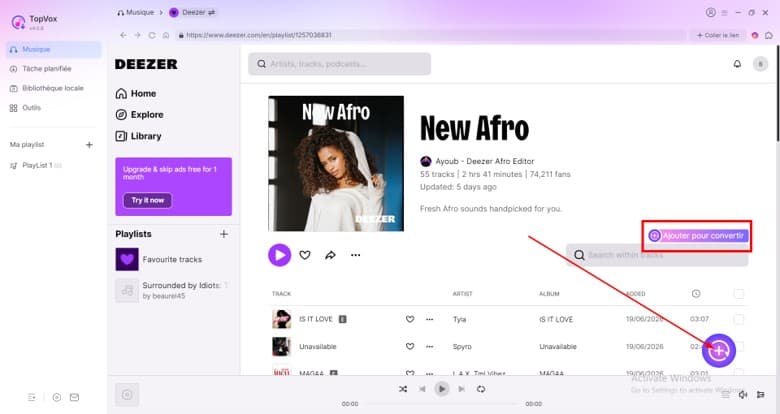Click the playback progress bar

tap(442, 404)
